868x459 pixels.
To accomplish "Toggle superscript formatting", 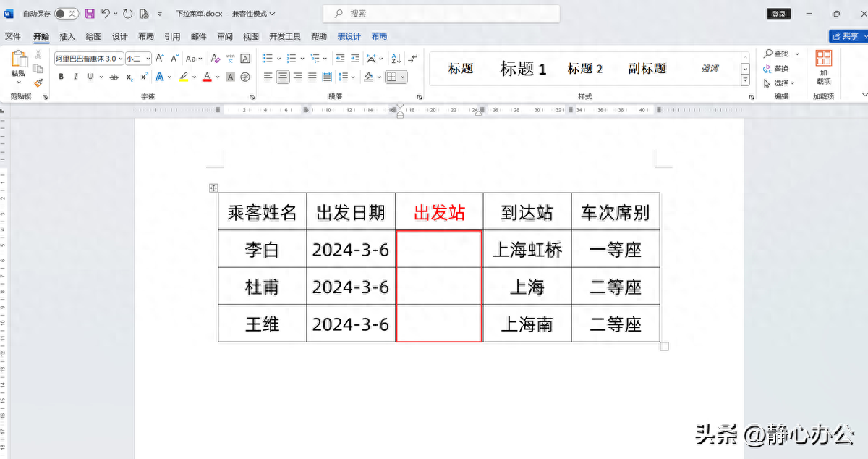I will point(144,77).
